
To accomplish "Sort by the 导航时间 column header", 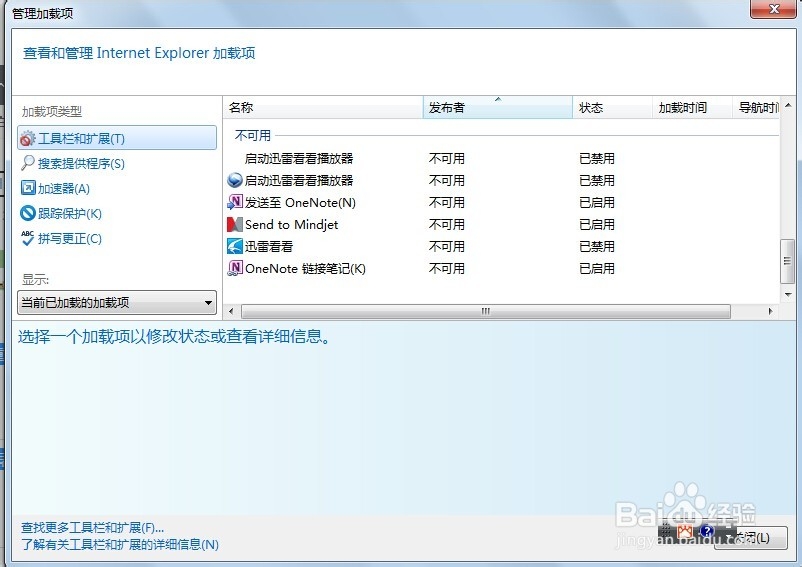I will (756, 107).
